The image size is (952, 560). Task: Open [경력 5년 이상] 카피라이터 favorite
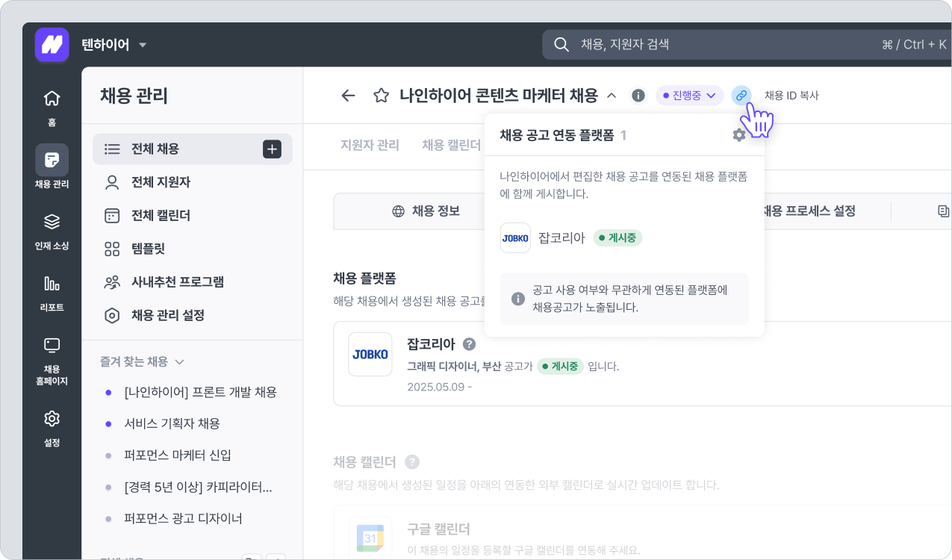click(198, 487)
